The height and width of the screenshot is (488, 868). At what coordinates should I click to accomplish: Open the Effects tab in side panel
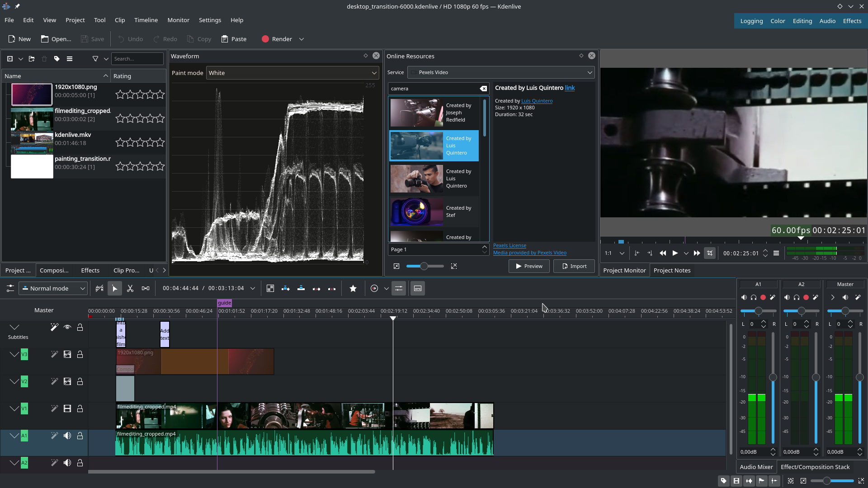pyautogui.click(x=90, y=271)
